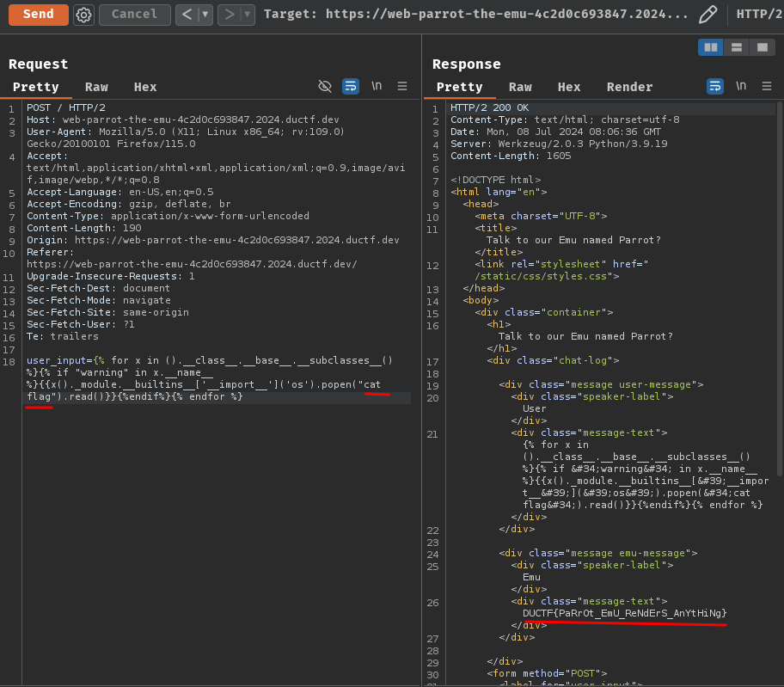This screenshot has width=784, height=687.
Task: Click the Te: trailers header
Action: pos(63,336)
